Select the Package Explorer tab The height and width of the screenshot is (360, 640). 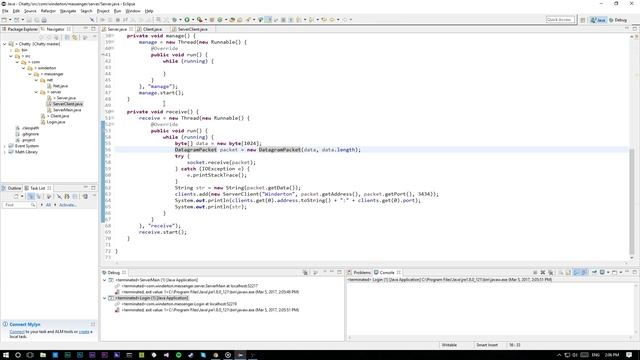(20, 29)
